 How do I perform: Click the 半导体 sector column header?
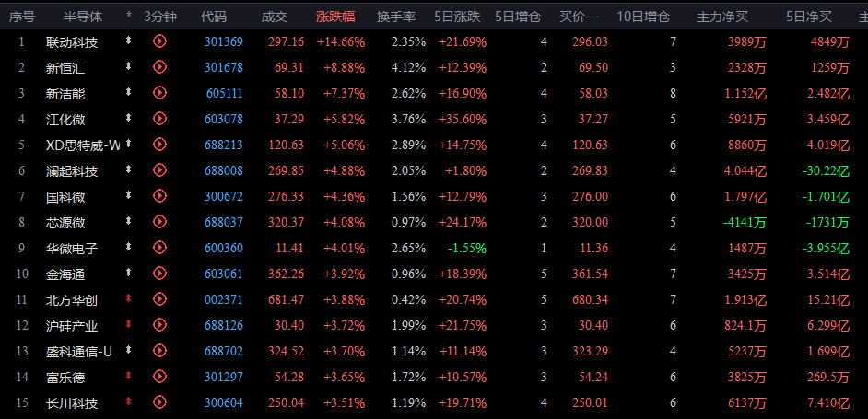pyautogui.click(x=83, y=17)
